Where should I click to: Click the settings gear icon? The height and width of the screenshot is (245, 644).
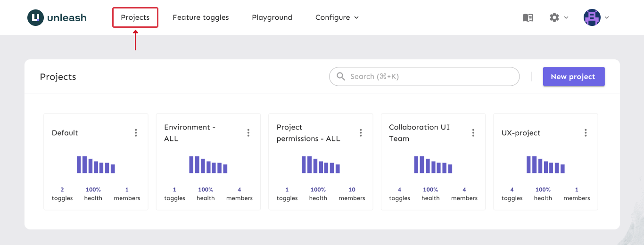[554, 17]
